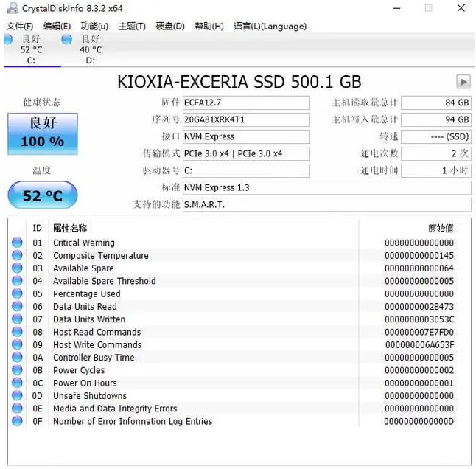Click the status dot for Data Units Written
The image size is (476, 469).
click(x=17, y=319)
